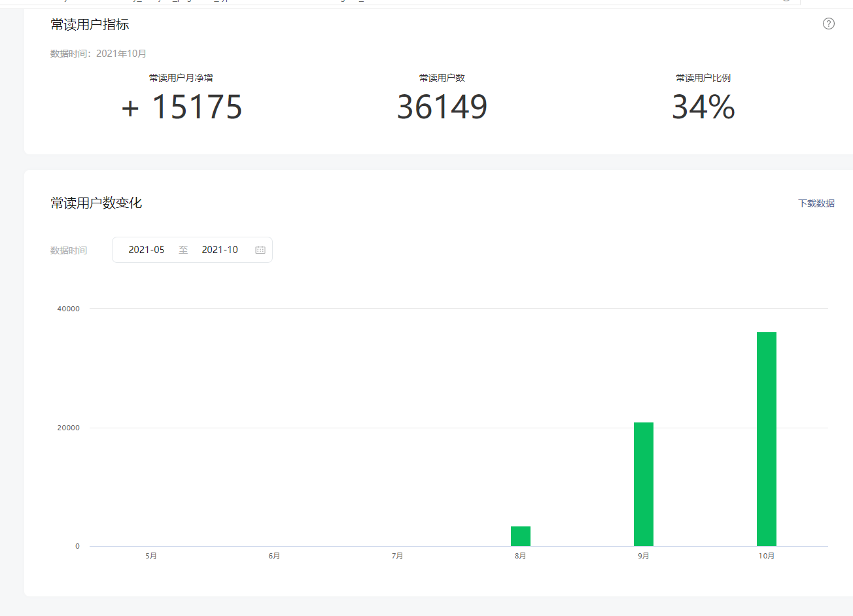
Task: Click the 5月 x-axis label
Action: [151, 556]
